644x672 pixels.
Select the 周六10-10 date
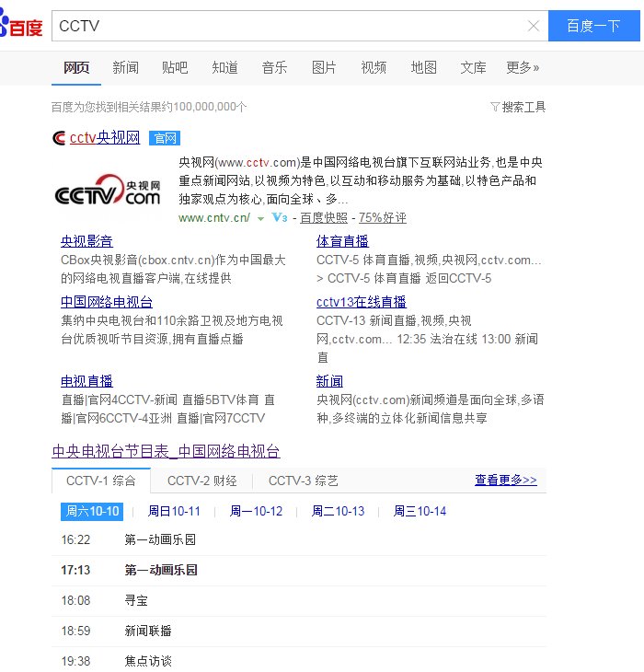[x=92, y=511]
